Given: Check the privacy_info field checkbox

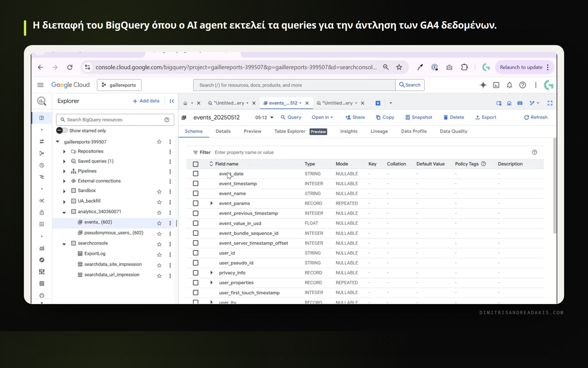Looking at the screenshot, I should point(196,273).
